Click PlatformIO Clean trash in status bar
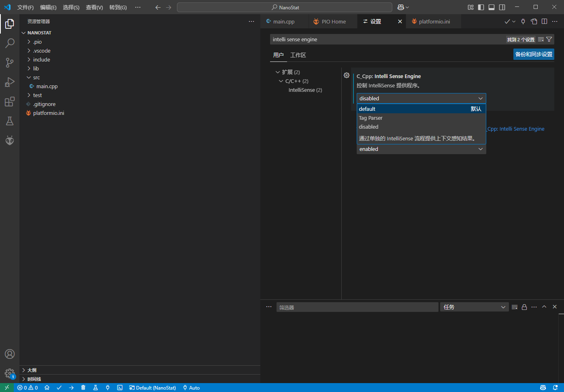564x392 pixels. pyautogui.click(x=83, y=388)
